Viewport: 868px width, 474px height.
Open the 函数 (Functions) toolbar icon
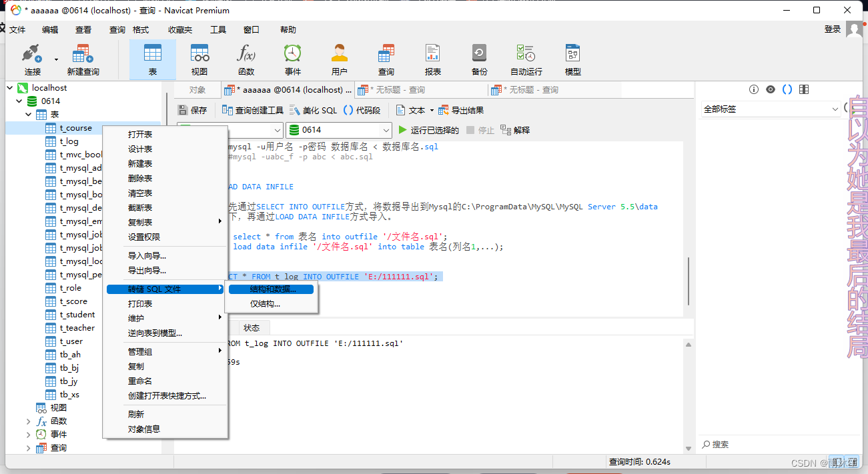click(x=246, y=59)
